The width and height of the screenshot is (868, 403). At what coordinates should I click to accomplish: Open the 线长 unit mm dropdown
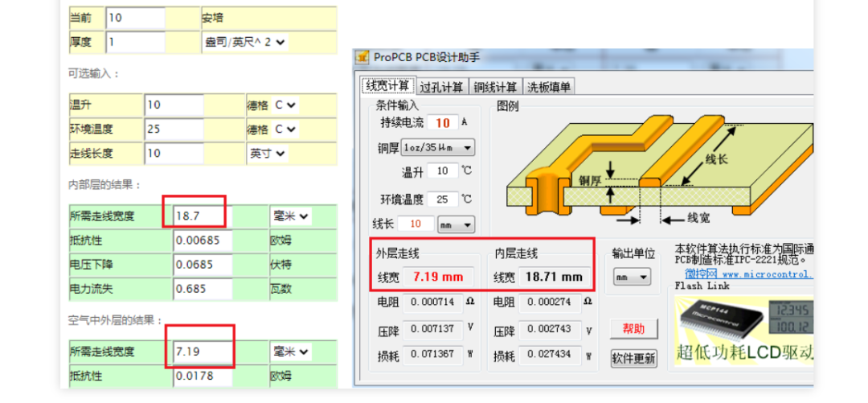457,224
